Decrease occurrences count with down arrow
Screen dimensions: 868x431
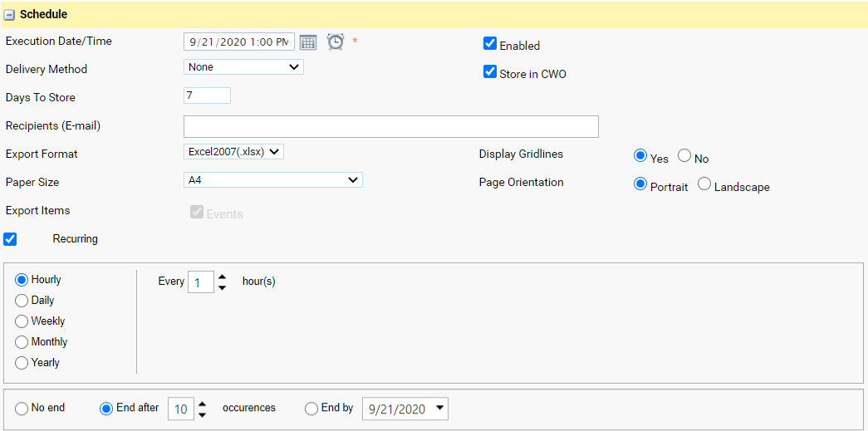tap(202, 415)
